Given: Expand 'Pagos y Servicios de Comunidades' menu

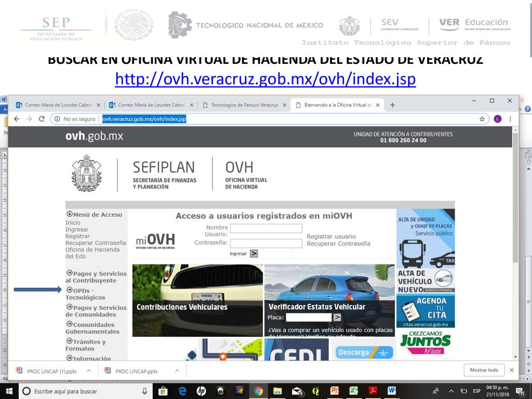Looking at the screenshot, I should coord(96,311).
